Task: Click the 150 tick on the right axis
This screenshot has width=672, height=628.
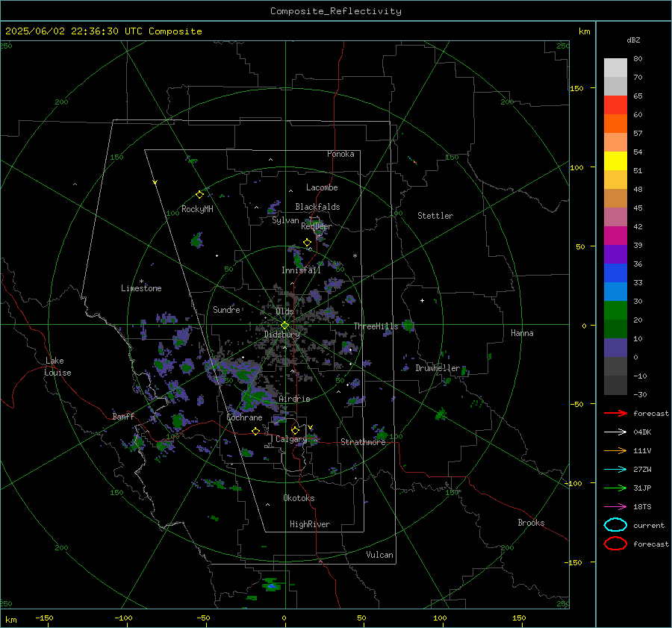Action: pos(577,88)
